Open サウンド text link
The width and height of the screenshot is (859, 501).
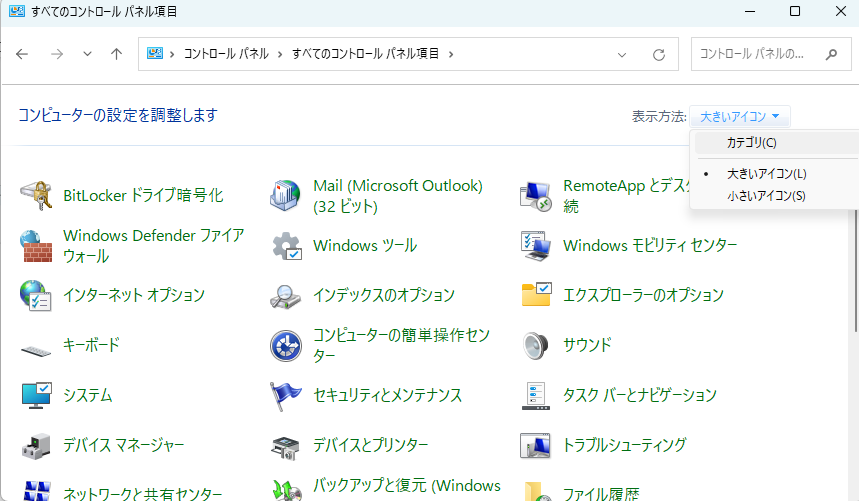pyautogui.click(x=587, y=345)
